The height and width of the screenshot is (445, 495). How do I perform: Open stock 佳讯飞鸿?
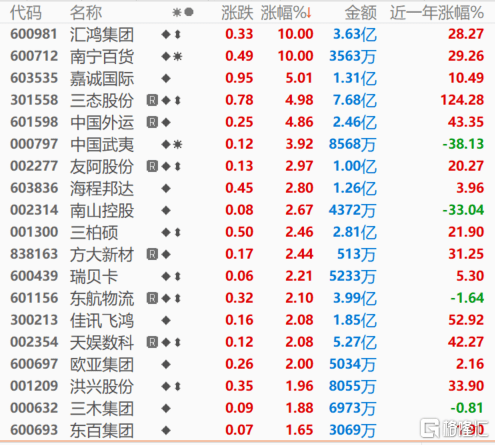102,320
